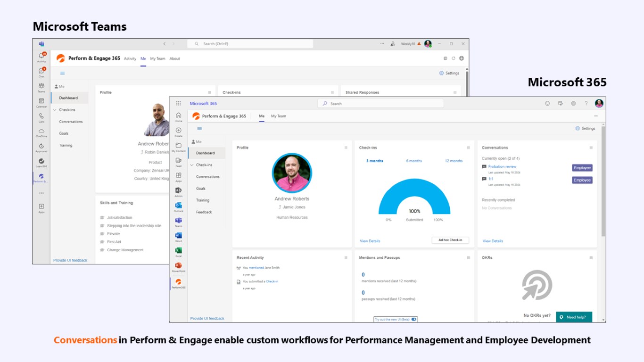Select the 12 months check-ins range
Image resolution: width=644 pixels, height=362 pixels.
454,161
